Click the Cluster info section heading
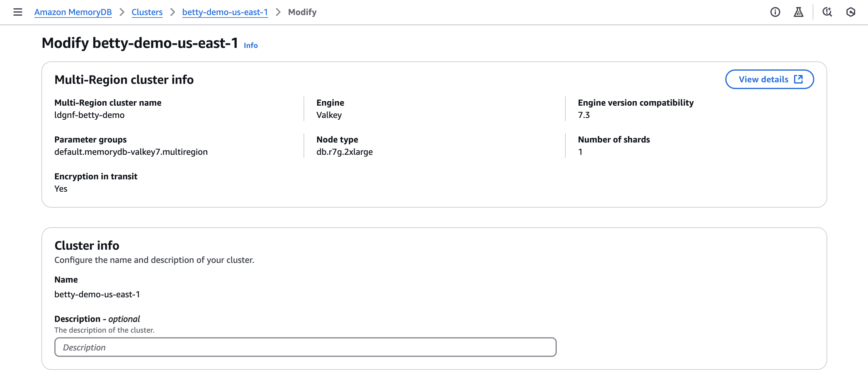The width and height of the screenshot is (868, 379). (x=87, y=245)
